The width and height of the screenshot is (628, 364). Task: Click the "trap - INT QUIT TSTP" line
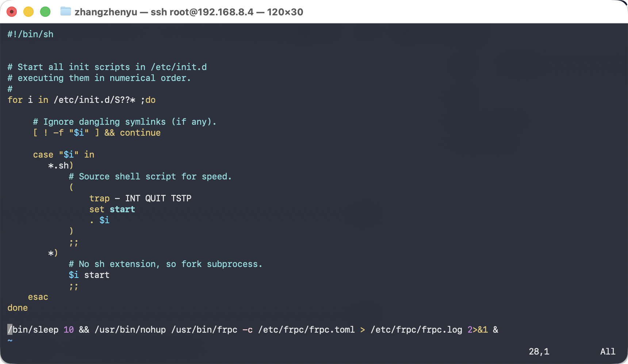[x=140, y=198]
